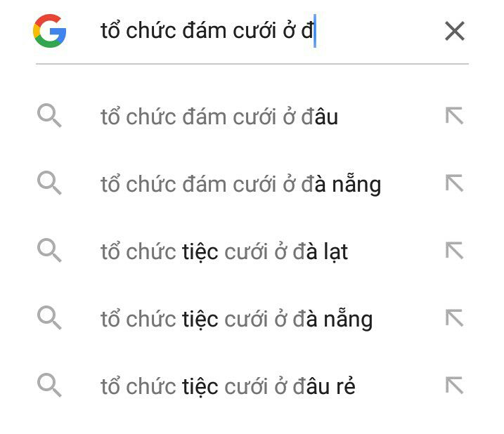Tap the arrow icon beside 'tiệc cưới ở đà nẵng'
The width and height of the screenshot is (504, 434).
click(455, 317)
